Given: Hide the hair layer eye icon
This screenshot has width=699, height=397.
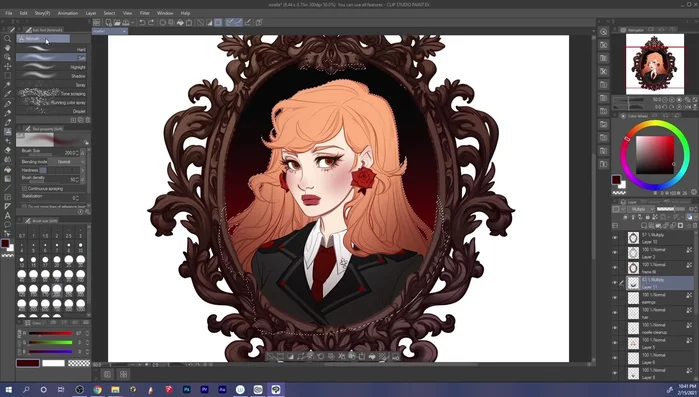Looking at the screenshot, I should click(x=615, y=313).
